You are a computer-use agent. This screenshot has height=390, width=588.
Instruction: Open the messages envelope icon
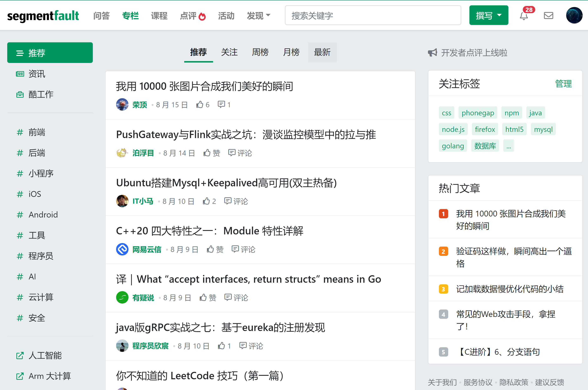tap(548, 16)
